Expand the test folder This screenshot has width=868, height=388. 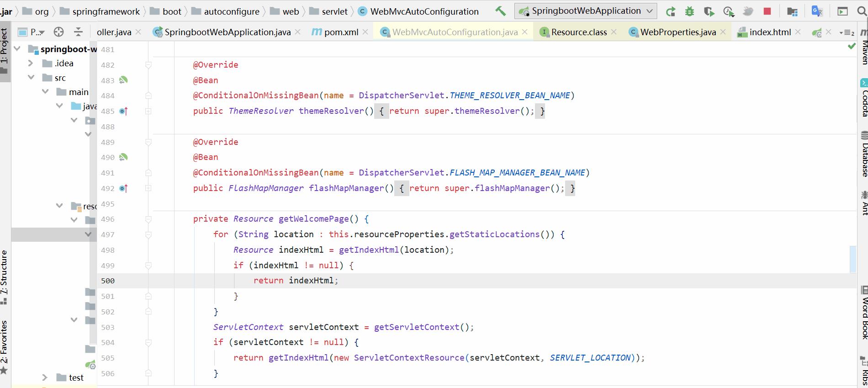(x=45, y=377)
